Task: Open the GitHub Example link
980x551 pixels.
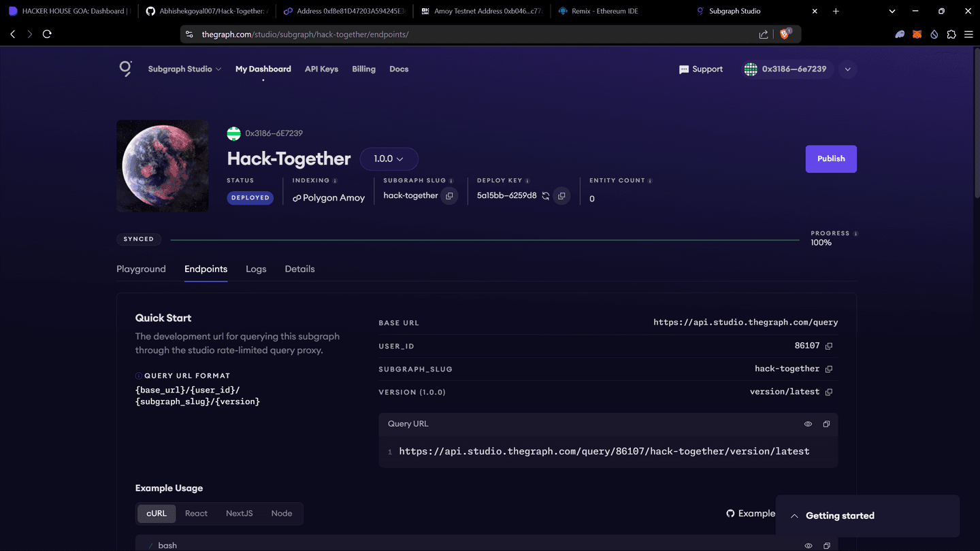Action: 751,514
